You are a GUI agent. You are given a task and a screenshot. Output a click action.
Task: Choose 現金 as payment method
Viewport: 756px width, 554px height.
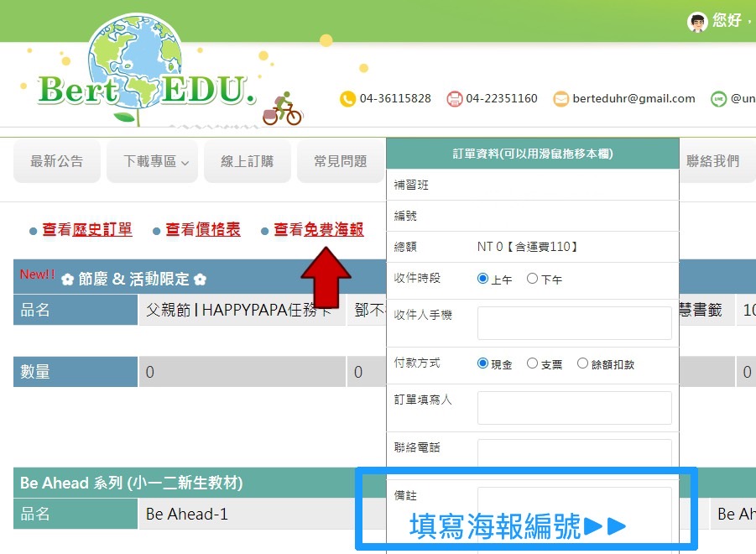click(x=482, y=363)
